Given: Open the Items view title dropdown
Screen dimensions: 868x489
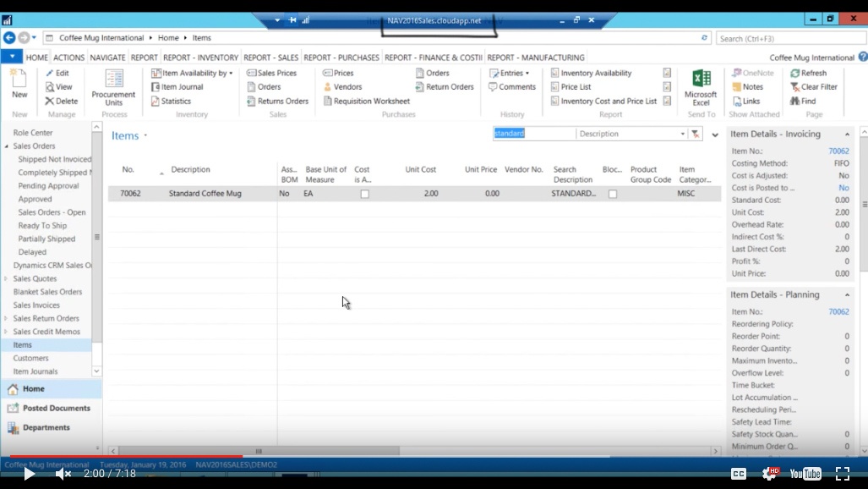Looking at the screenshot, I should (x=145, y=135).
